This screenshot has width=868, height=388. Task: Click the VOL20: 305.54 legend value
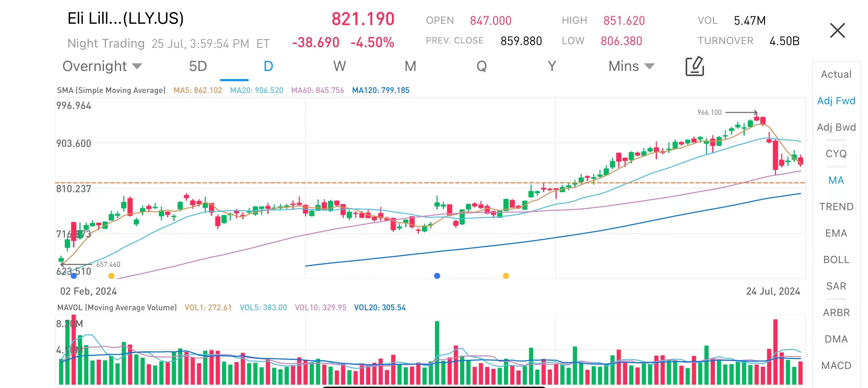(x=380, y=308)
